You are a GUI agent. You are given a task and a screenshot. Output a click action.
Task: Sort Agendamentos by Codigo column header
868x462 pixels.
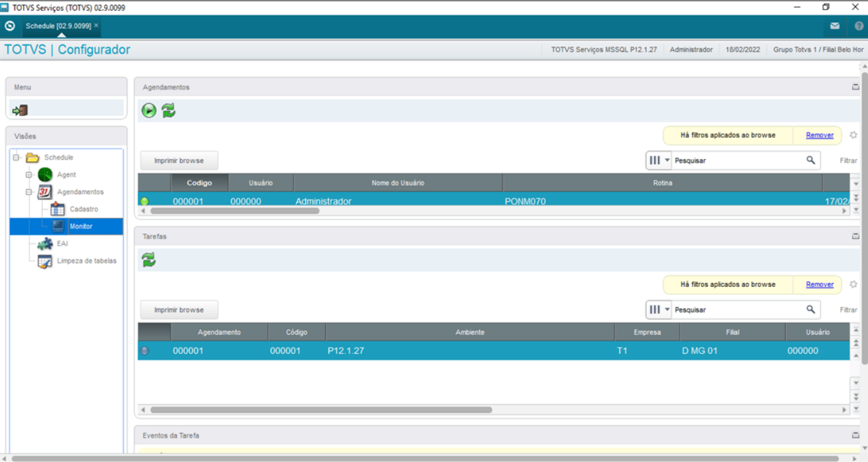[200, 183]
